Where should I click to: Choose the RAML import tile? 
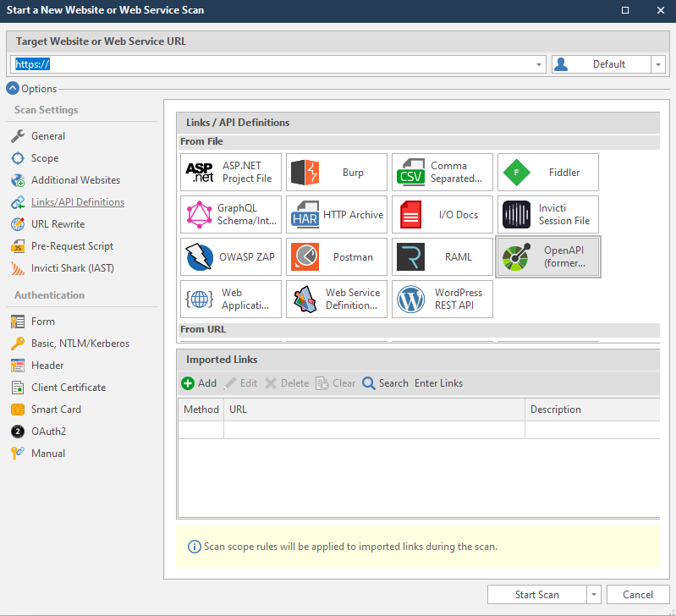(442, 256)
